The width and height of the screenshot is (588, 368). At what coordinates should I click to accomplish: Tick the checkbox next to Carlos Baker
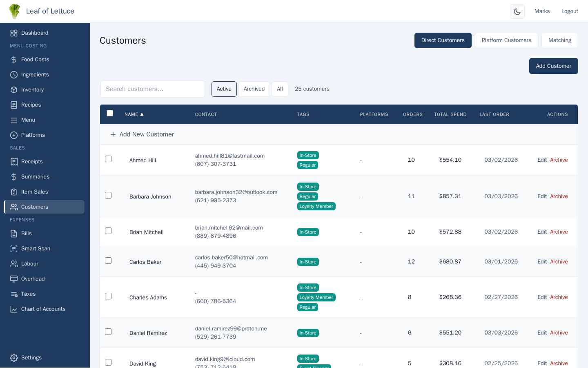[108, 261]
